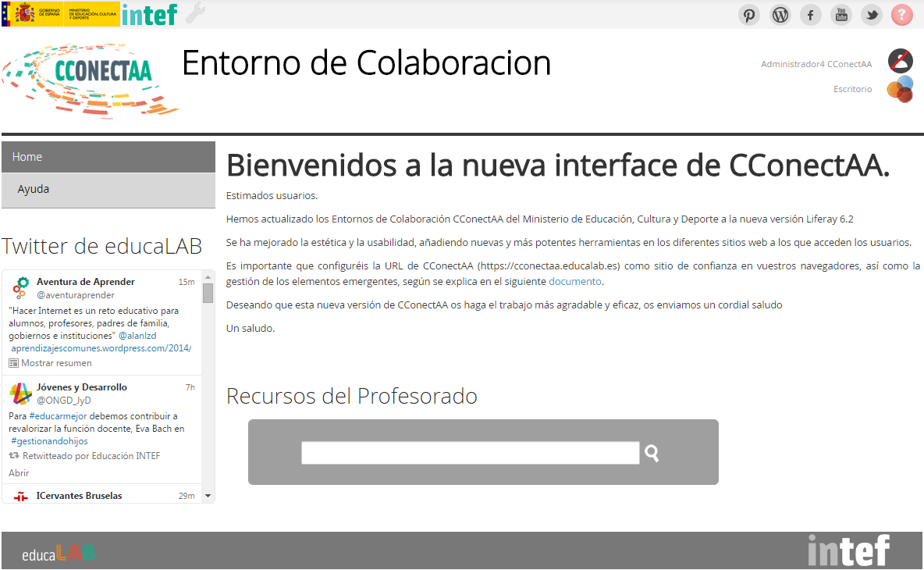Select Home in the sidebar menu
924x570 pixels.
[27, 156]
